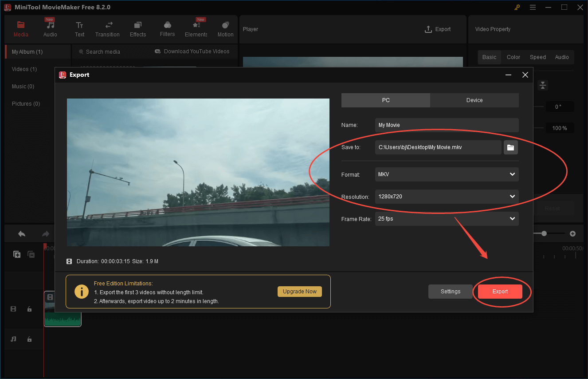Select My Album (1) category
The width and height of the screenshot is (588, 379).
[38, 52]
